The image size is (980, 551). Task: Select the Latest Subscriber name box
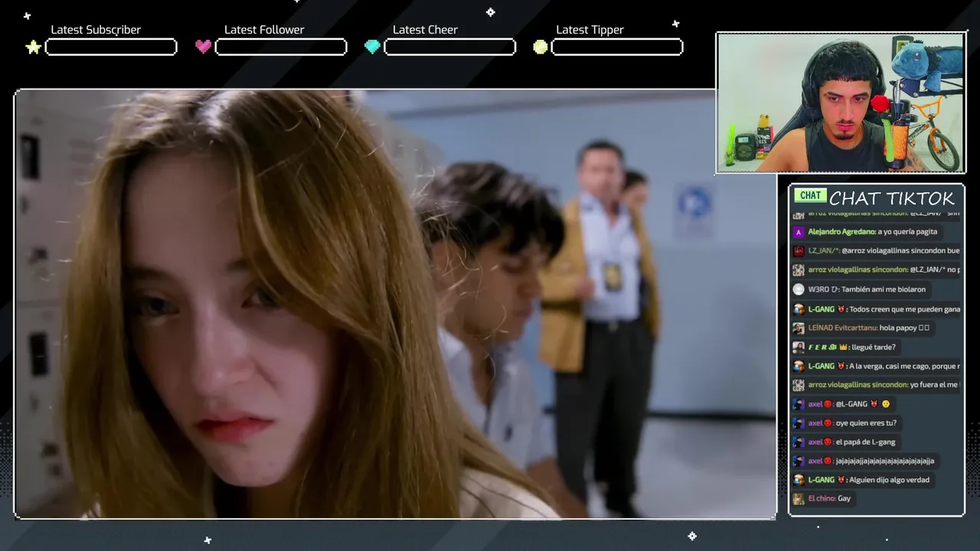click(x=111, y=47)
